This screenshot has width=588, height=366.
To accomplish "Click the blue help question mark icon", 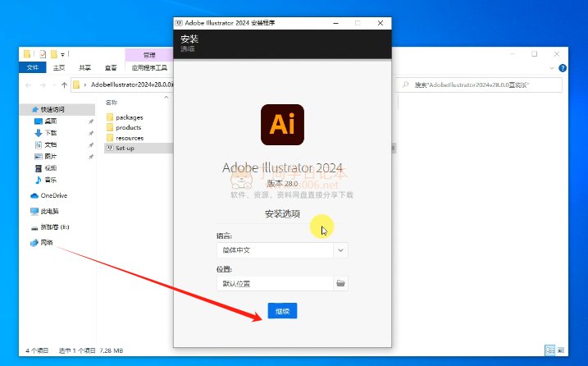I will pos(563,68).
